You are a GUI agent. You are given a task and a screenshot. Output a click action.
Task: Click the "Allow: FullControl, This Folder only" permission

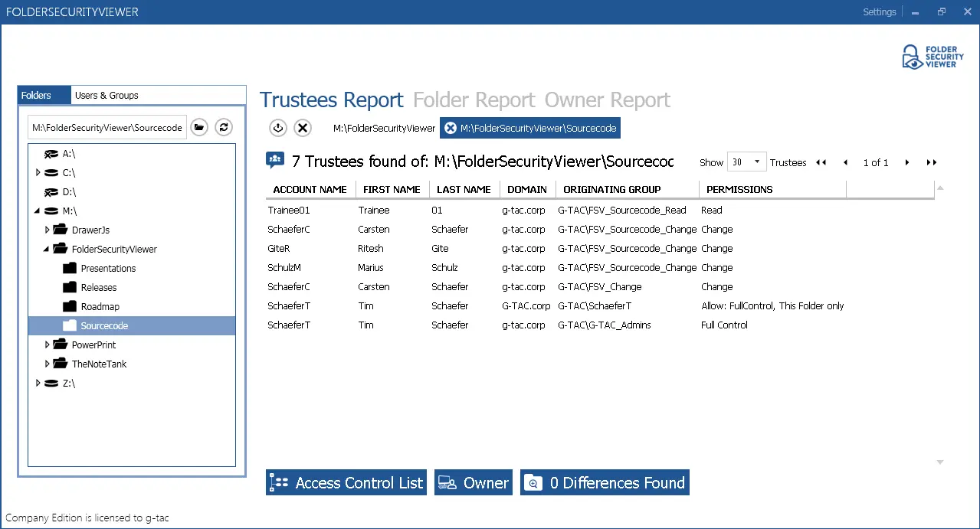(772, 306)
